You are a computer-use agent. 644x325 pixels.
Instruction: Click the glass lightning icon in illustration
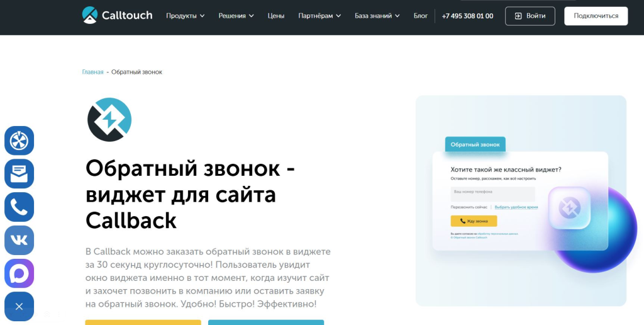point(569,207)
